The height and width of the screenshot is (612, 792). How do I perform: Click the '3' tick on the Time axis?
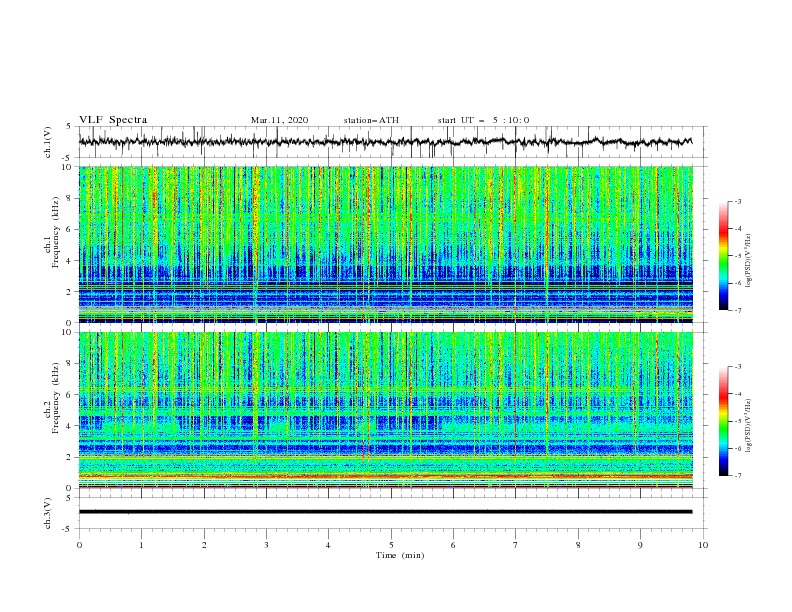pyautogui.click(x=266, y=545)
